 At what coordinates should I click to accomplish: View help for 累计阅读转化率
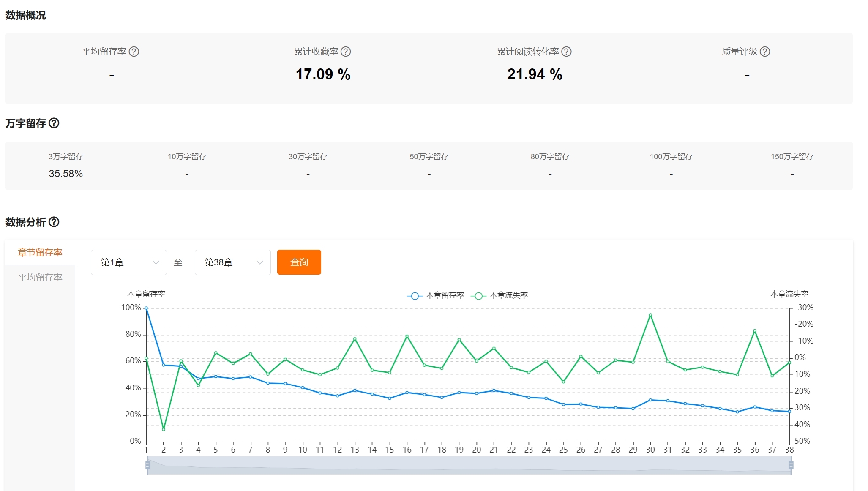tap(567, 52)
